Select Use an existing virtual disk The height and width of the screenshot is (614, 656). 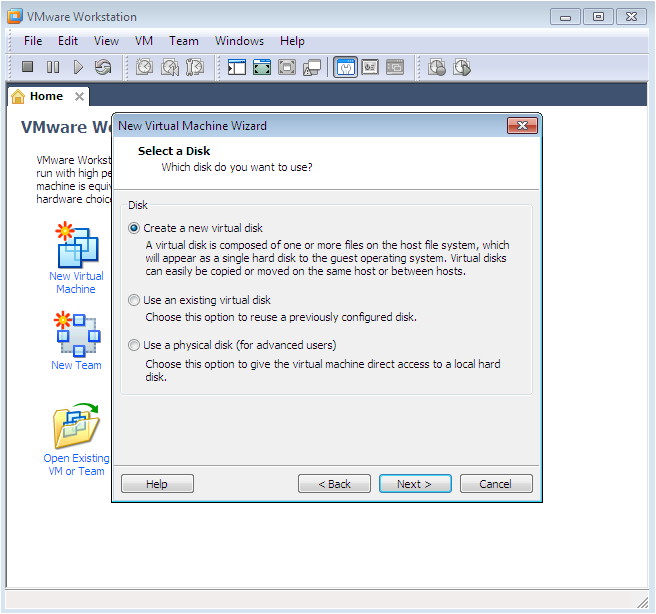pyautogui.click(x=199, y=300)
